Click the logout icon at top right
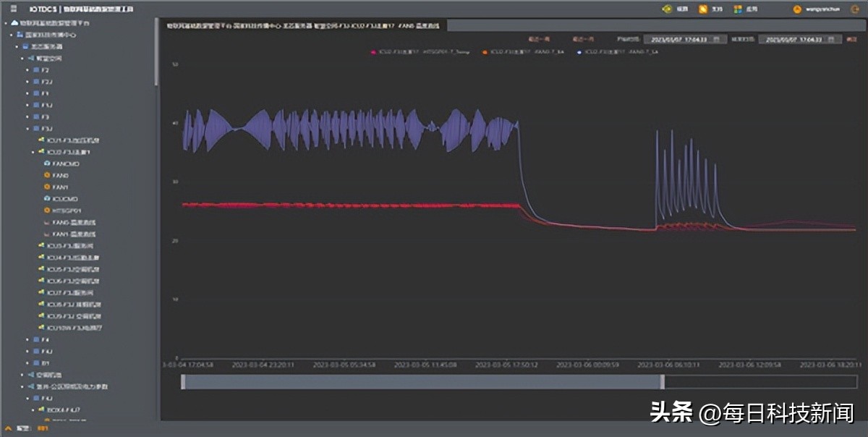Screen dimensions: 868x437 [855, 9]
